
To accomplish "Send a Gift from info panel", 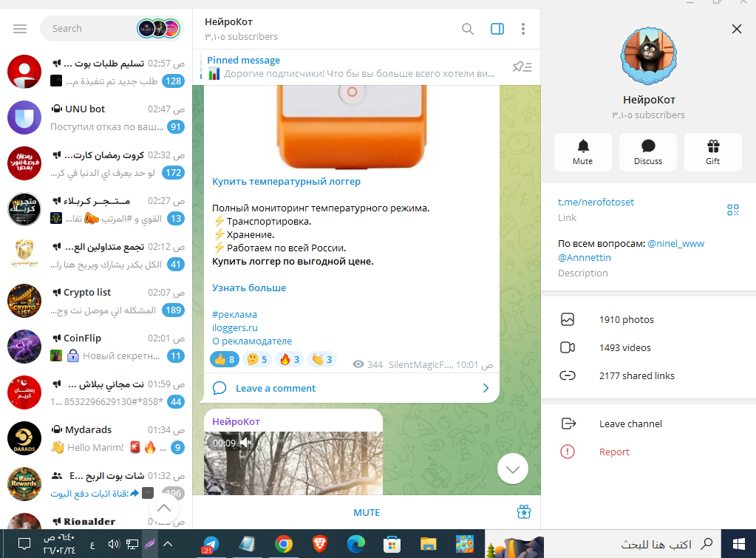I will 712,152.
